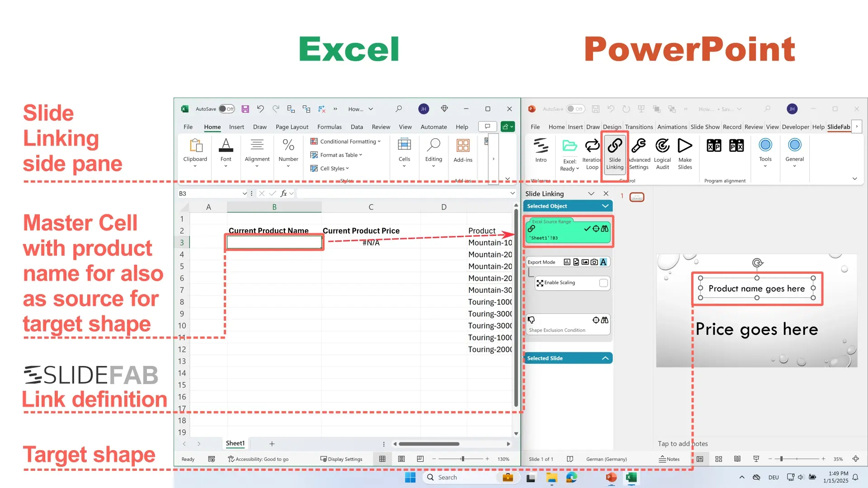Viewport: 868px width, 488px height.
Task: Open Tools dropdown in SlideFab ribbon
Action: pyautogui.click(x=765, y=153)
